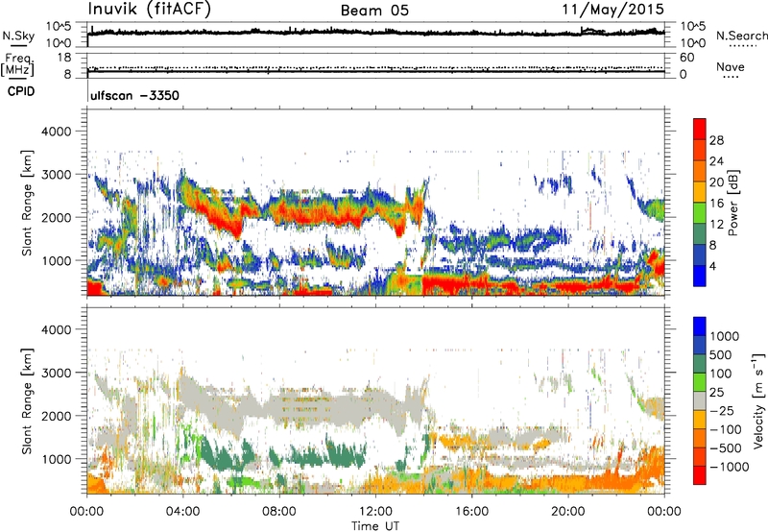Click the 'Power [dB]' color bar label
The height and width of the screenshot is (532, 768).
732,203
